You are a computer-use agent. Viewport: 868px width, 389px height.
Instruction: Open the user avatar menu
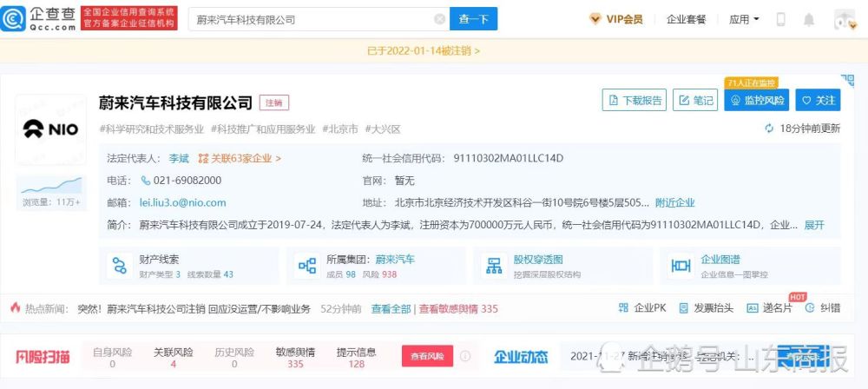(845, 19)
